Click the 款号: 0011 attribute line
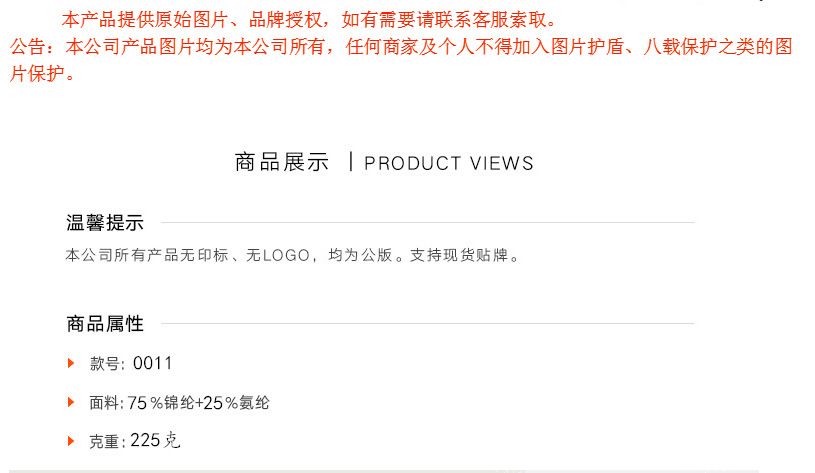The image size is (815, 473). [x=130, y=363]
